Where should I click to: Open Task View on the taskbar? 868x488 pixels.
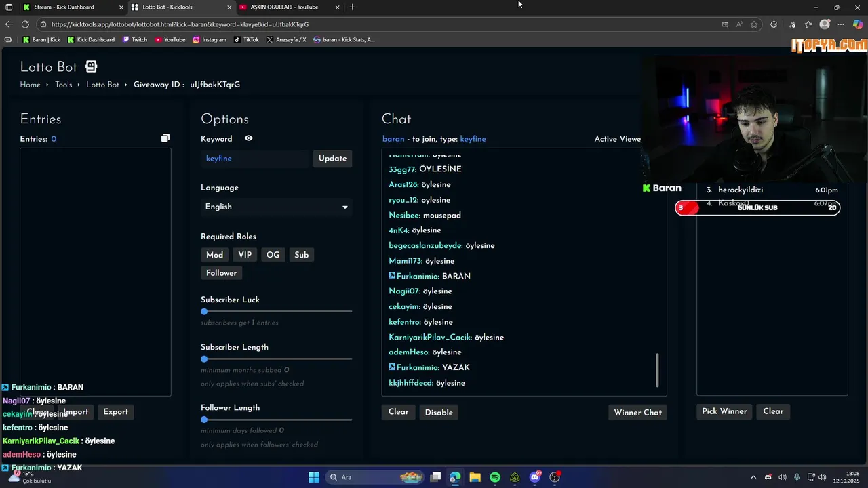pos(435,477)
